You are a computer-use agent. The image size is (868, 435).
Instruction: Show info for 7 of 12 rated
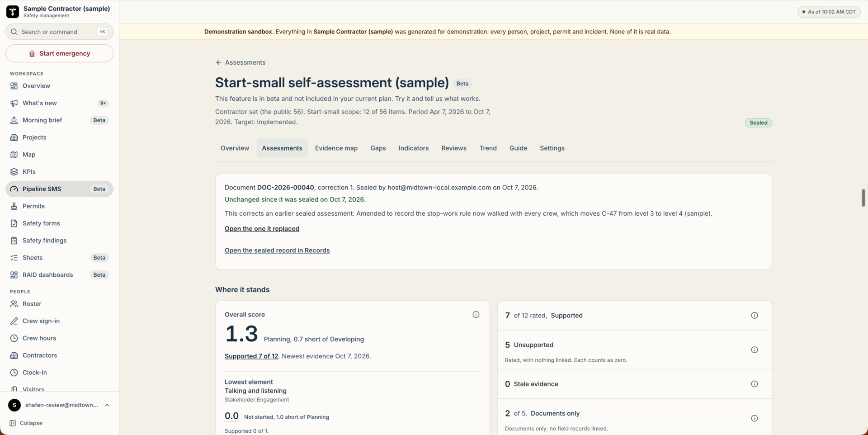tap(755, 316)
